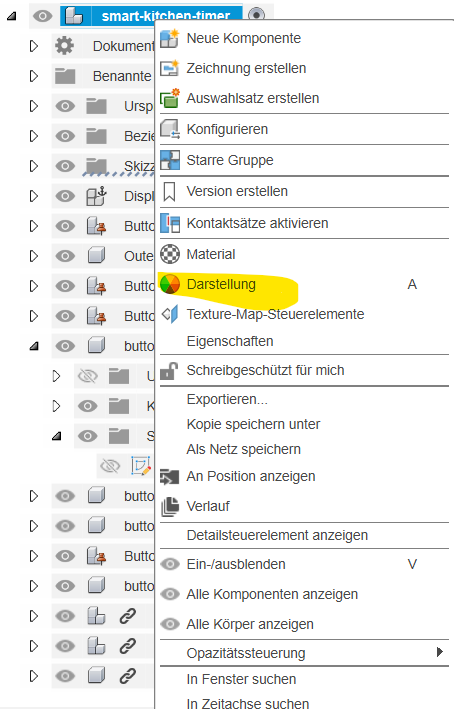Click the Verlauf history icon
454x709 pixels.
pos(170,506)
